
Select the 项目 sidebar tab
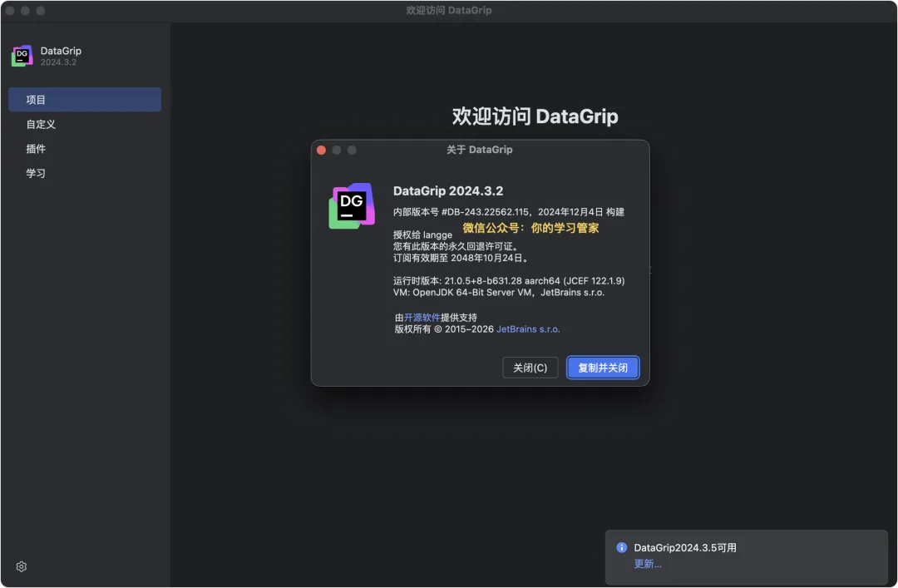85,100
